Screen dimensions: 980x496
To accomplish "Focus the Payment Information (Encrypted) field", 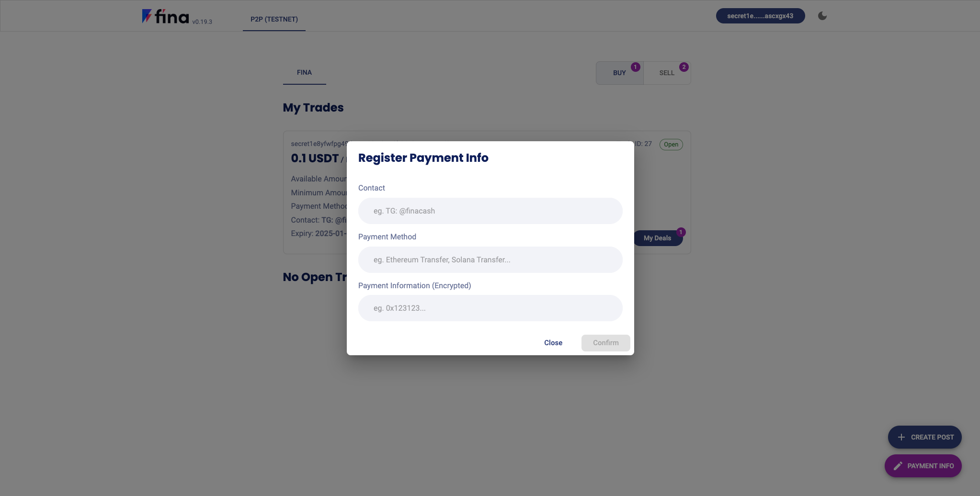I will [x=490, y=308].
